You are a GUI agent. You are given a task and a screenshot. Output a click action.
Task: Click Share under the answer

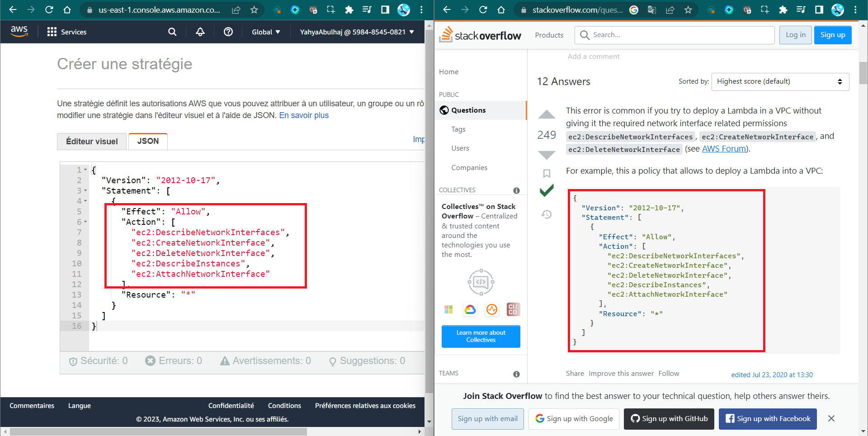coord(575,373)
